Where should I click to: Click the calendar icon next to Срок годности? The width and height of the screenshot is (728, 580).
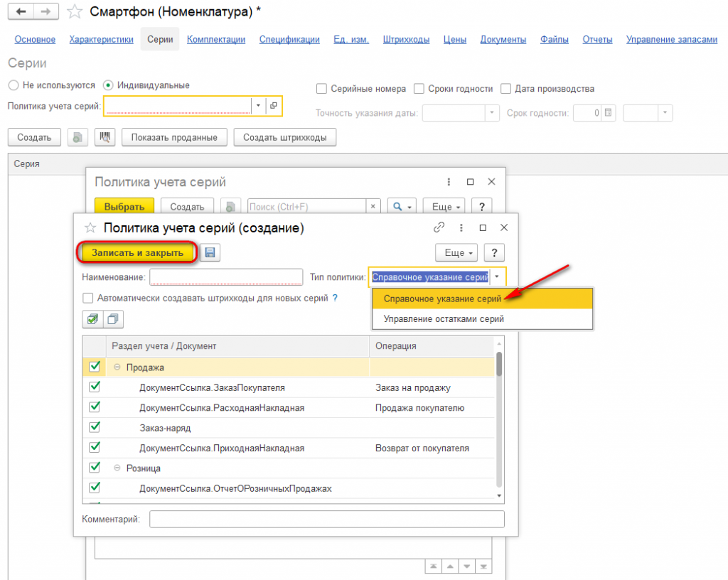pos(609,113)
